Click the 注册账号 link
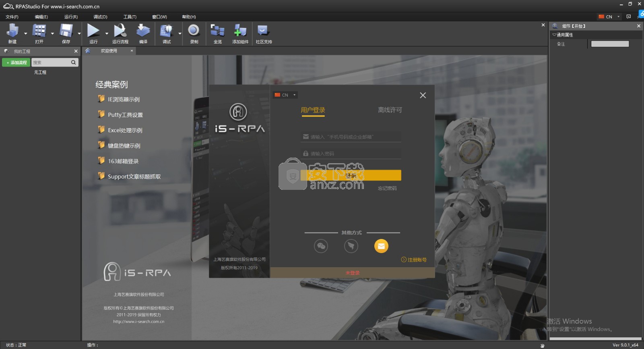Image resolution: width=644 pixels, height=349 pixels. point(414,260)
